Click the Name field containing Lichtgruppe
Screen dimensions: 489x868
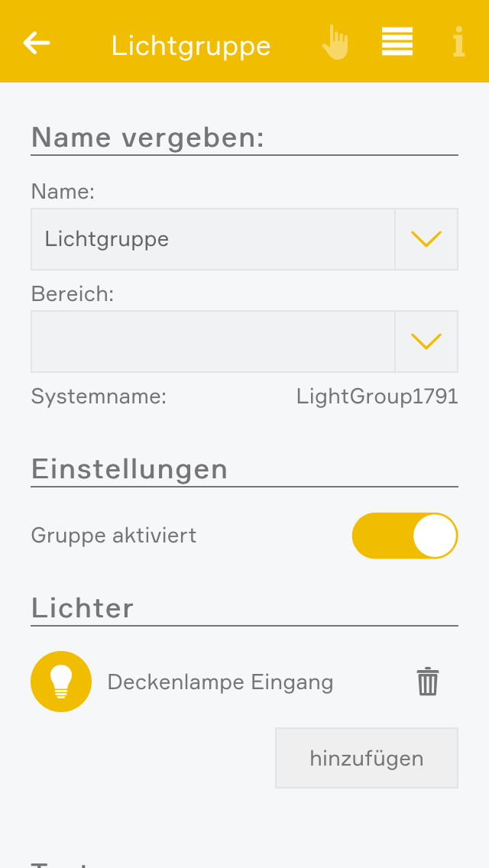point(212,239)
